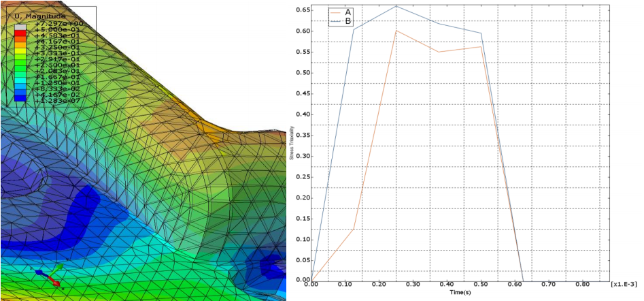Click the x1.E-3 axis multiplier label
The image size is (644, 301).
pyautogui.click(x=624, y=284)
